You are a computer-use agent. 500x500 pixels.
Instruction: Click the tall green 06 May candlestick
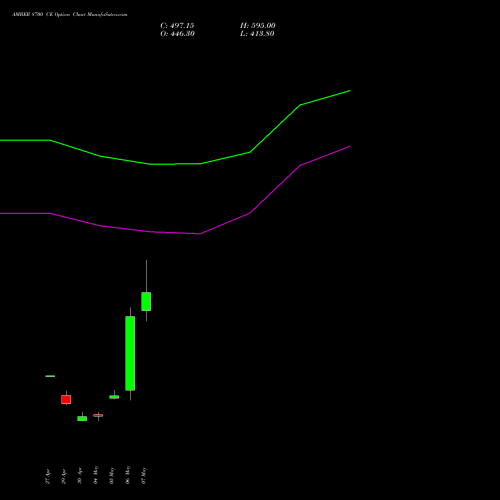(130, 353)
